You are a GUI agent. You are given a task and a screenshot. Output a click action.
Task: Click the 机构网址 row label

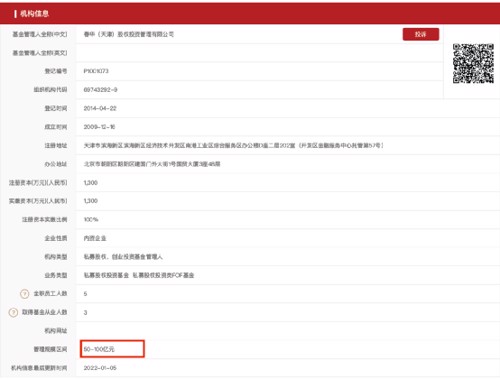tap(56, 331)
